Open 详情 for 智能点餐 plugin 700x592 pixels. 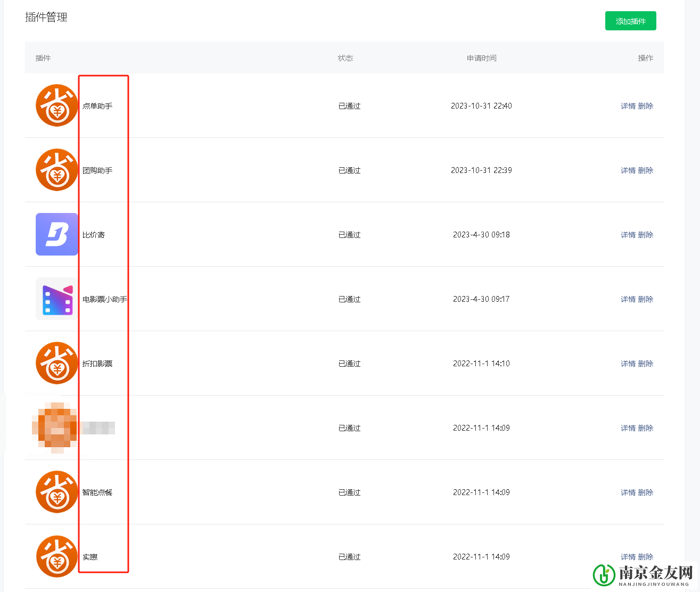[628, 492]
